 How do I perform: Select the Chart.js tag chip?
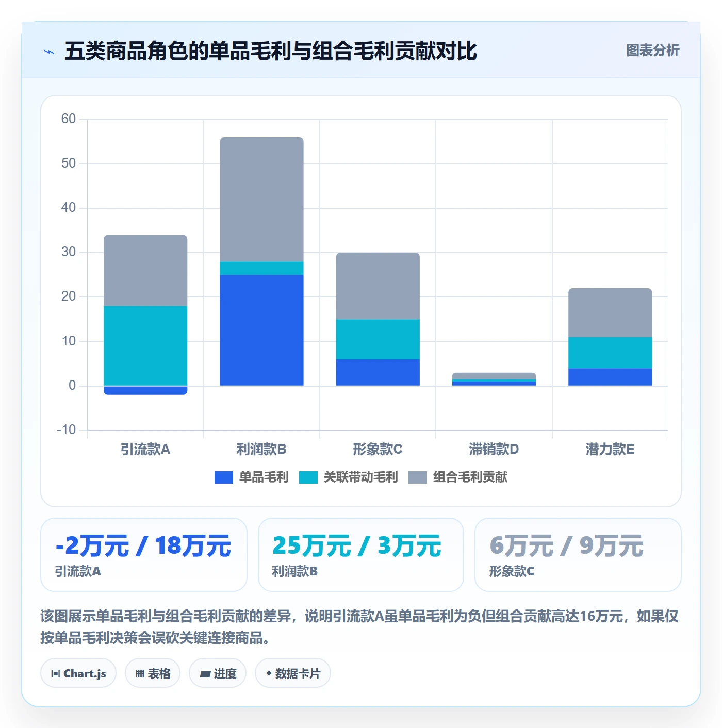click(78, 673)
